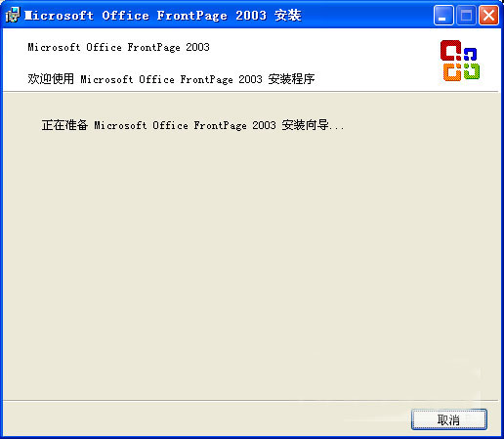The width and height of the screenshot is (504, 439).
Task: Click the 安装程序 words in the welcome line
Action: coord(291,79)
